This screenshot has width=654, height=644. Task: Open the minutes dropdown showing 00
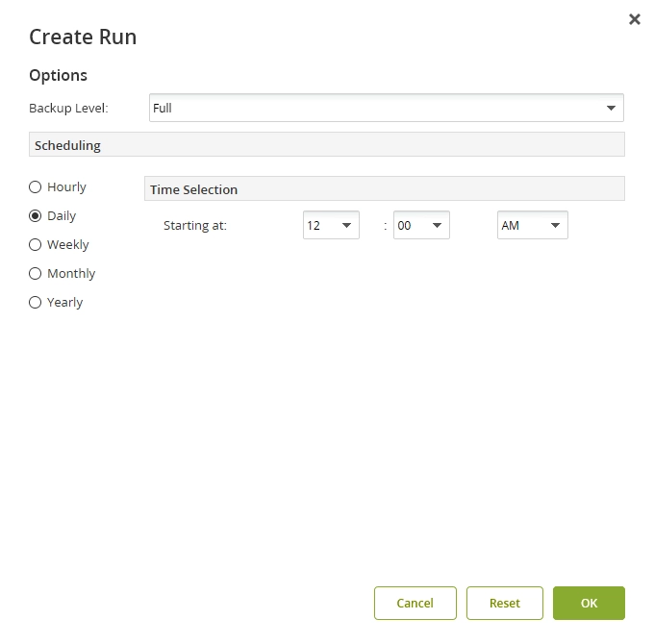click(x=421, y=225)
